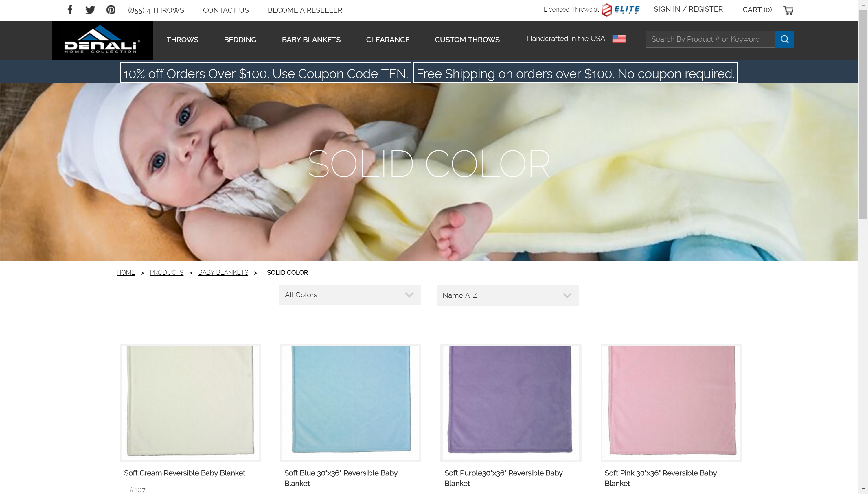Open Become a Reseller link
The image size is (868, 494).
pyautogui.click(x=305, y=10)
